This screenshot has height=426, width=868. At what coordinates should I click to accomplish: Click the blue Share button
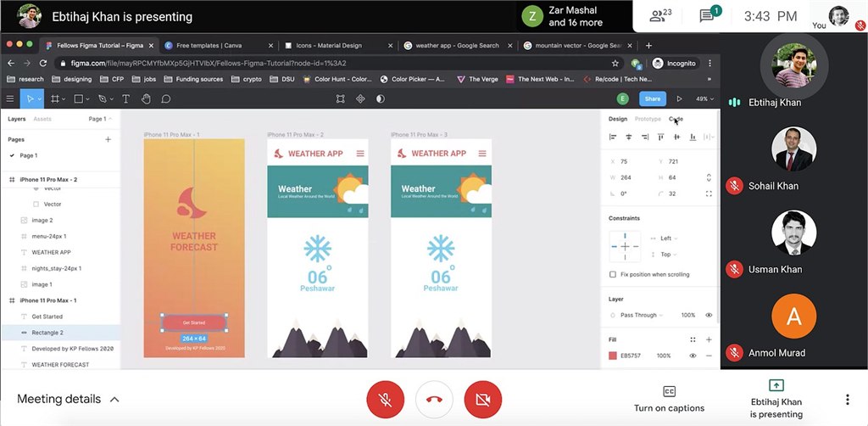pyautogui.click(x=652, y=98)
